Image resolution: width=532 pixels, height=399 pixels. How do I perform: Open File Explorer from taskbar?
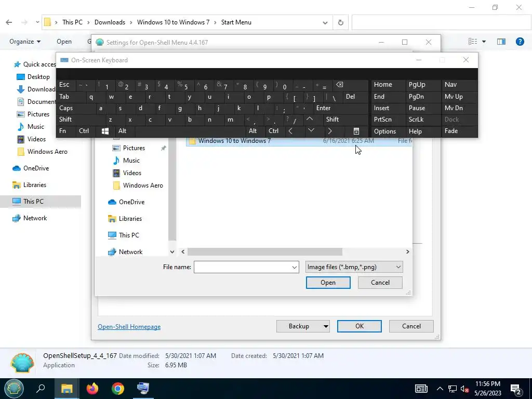pos(67,389)
